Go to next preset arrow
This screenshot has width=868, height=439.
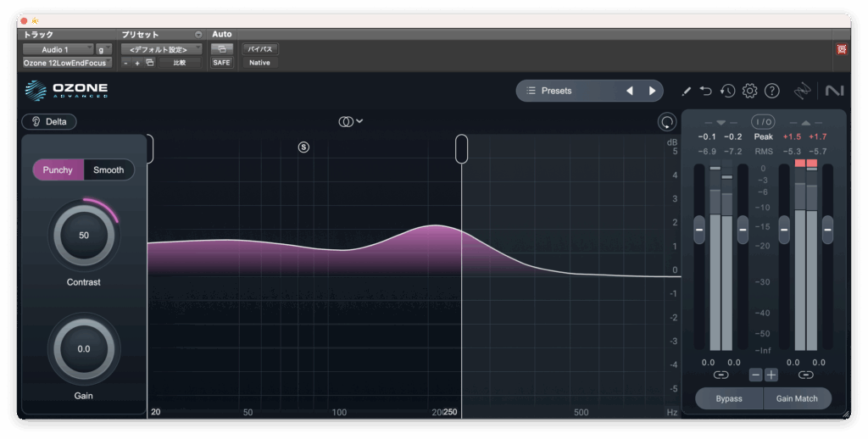click(x=652, y=91)
